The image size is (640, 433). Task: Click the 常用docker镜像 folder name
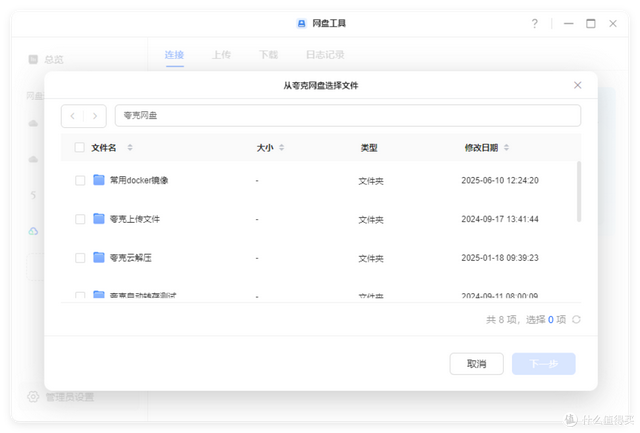[139, 180]
